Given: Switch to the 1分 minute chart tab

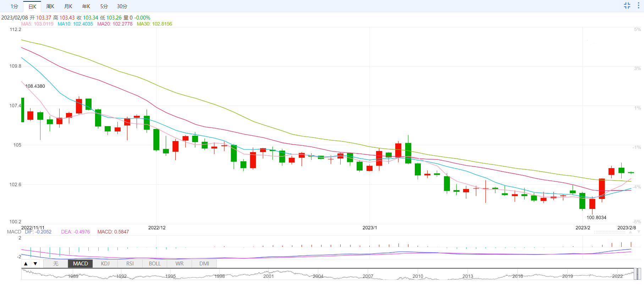Looking at the screenshot, I should coord(14,6).
